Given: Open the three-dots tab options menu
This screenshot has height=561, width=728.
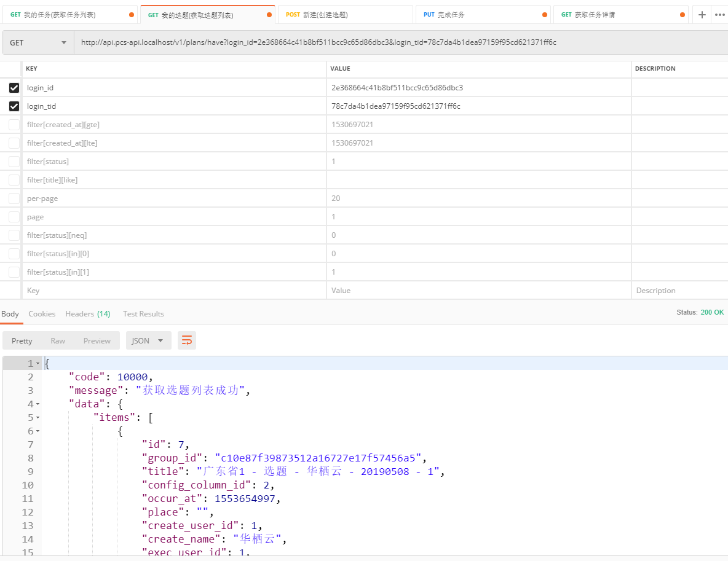Looking at the screenshot, I should click(x=720, y=15).
